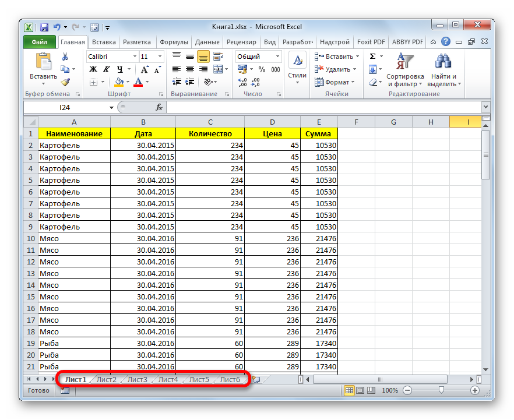
Task: Select column C header
Action: pos(210,122)
